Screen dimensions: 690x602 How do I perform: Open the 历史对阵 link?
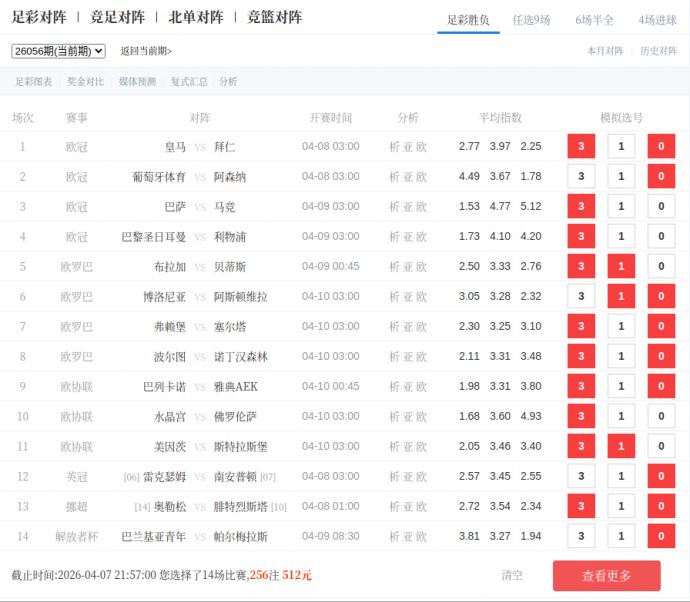(x=658, y=51)
